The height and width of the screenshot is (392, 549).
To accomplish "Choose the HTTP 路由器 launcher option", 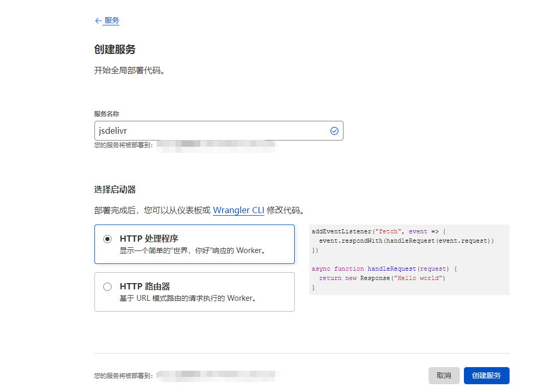I will pos(107,286).
